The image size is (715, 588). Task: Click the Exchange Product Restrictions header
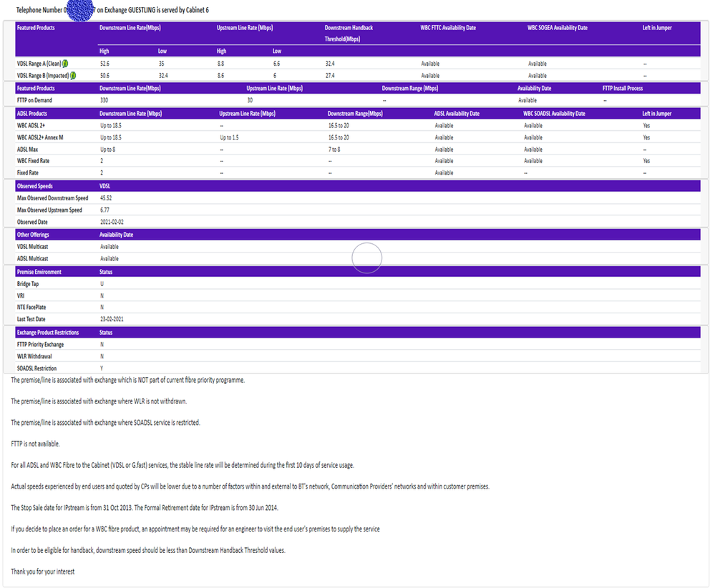click(x=47, y=333)
